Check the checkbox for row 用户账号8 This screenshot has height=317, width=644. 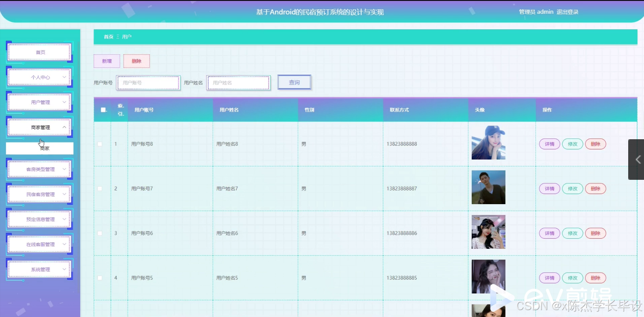(x=100, y=144)
